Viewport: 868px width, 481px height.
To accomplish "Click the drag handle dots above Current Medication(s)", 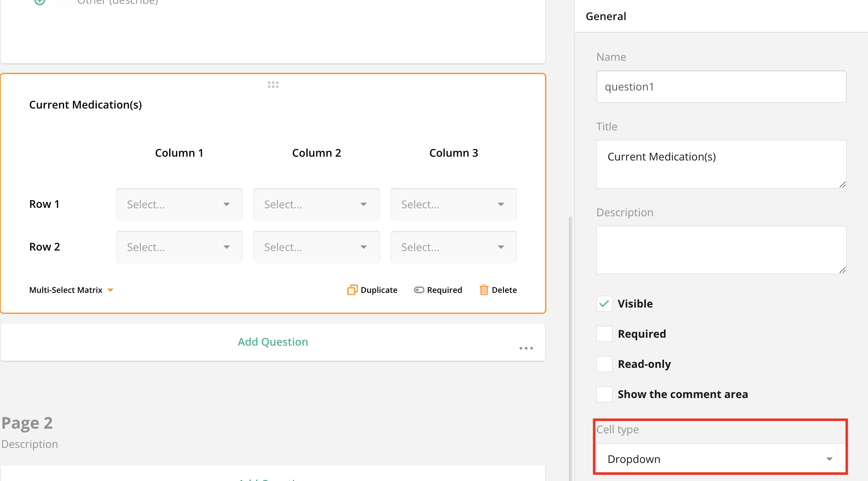I will click(x=273, y=85).
